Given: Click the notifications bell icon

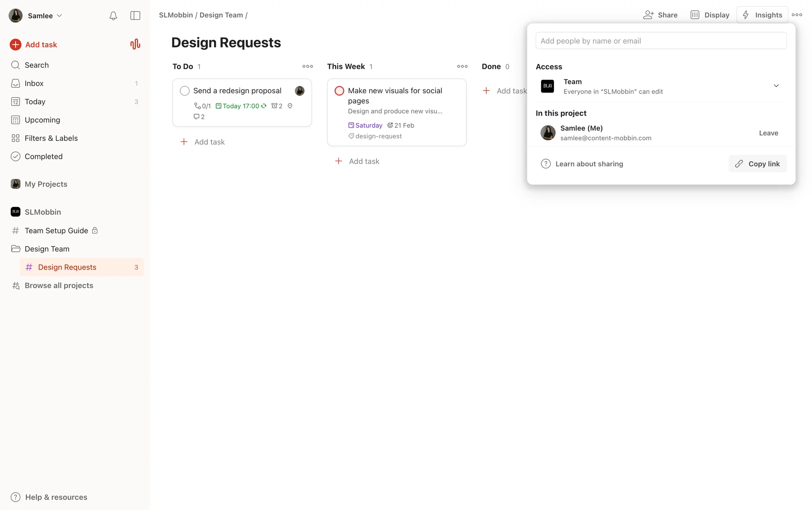Looking at the screenshot, I should pyautogui.click(x=113, y=16).
